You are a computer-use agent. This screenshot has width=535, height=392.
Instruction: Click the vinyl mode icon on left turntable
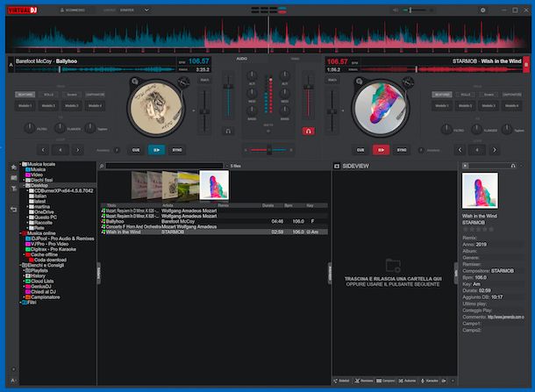[135, 82]
